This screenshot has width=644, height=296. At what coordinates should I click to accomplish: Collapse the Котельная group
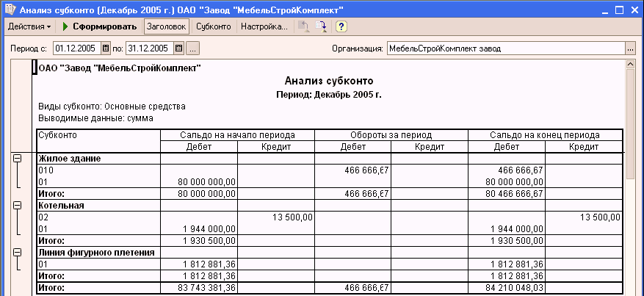17,206
